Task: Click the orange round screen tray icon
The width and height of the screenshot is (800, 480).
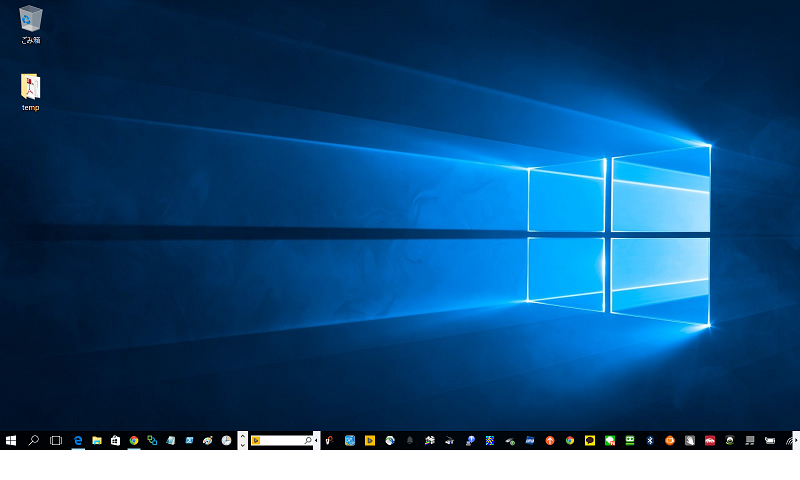Action: 670,440
